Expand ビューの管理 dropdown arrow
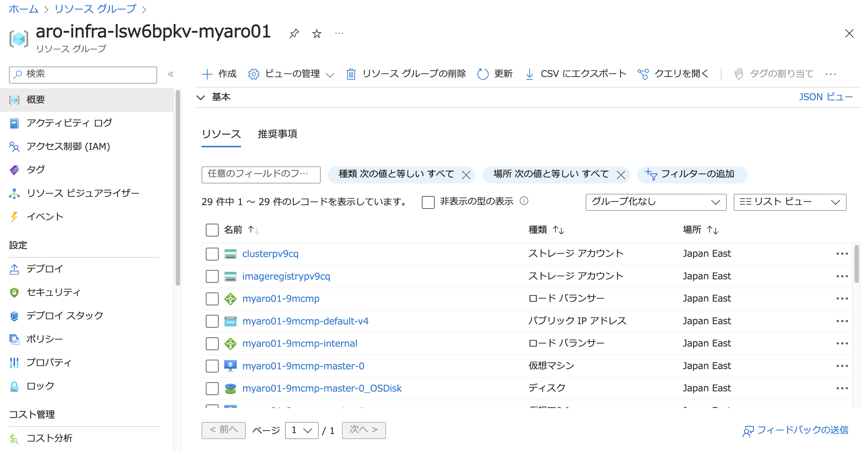This screenshot has height=452, width=868. [330, 74]
